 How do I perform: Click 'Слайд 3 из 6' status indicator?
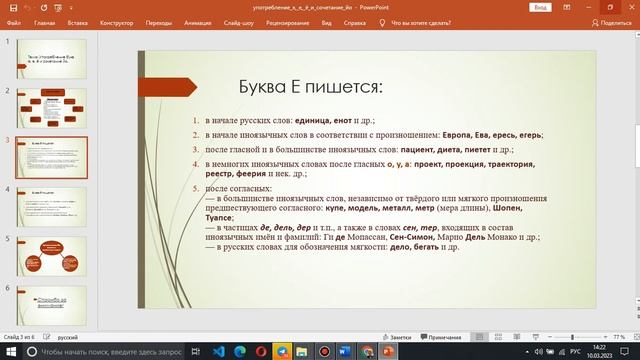click(19, 337)
